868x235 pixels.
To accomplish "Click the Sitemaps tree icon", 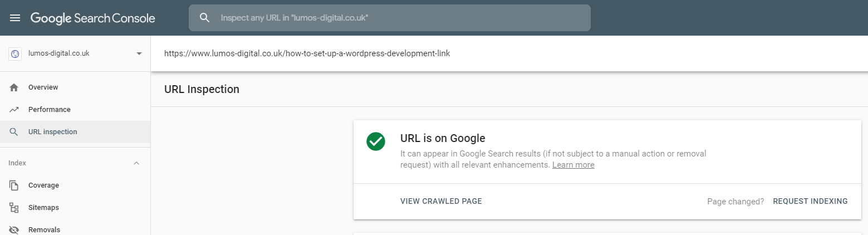I will coord(14,208).
